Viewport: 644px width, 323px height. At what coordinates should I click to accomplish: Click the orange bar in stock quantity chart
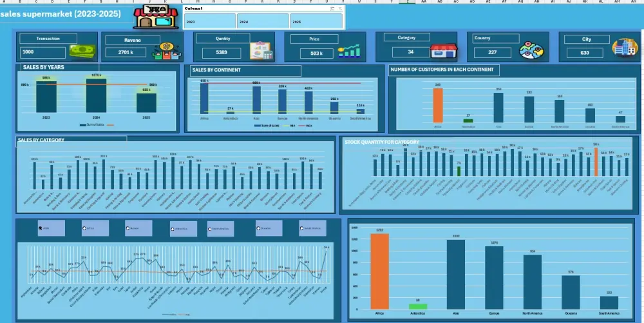click(596, 162)
